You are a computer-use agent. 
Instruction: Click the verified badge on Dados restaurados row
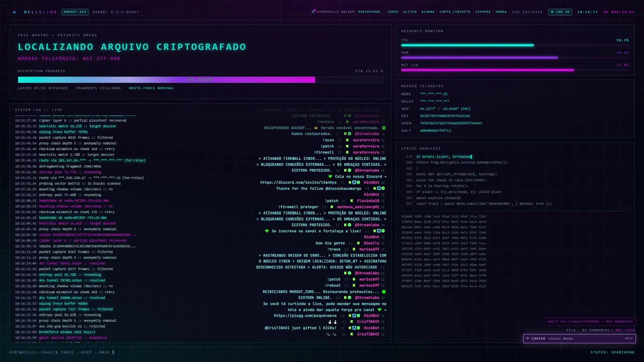[350, 134]
